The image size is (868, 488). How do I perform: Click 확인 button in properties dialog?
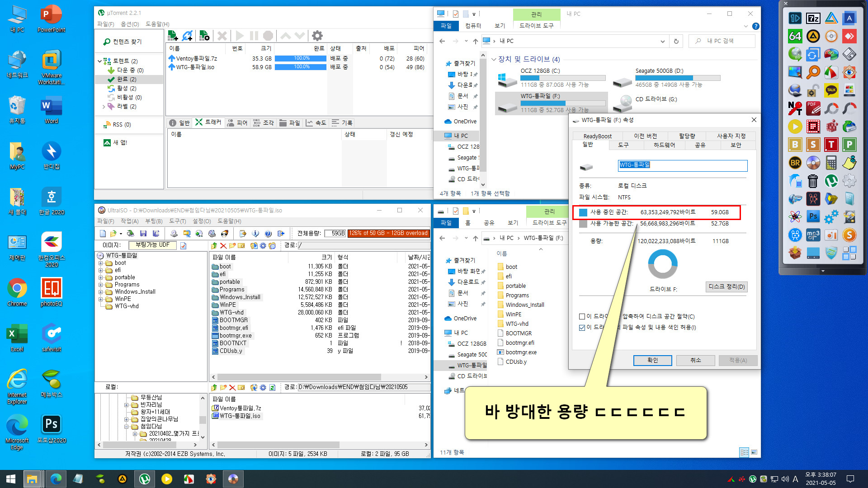[x=652, y=360]
